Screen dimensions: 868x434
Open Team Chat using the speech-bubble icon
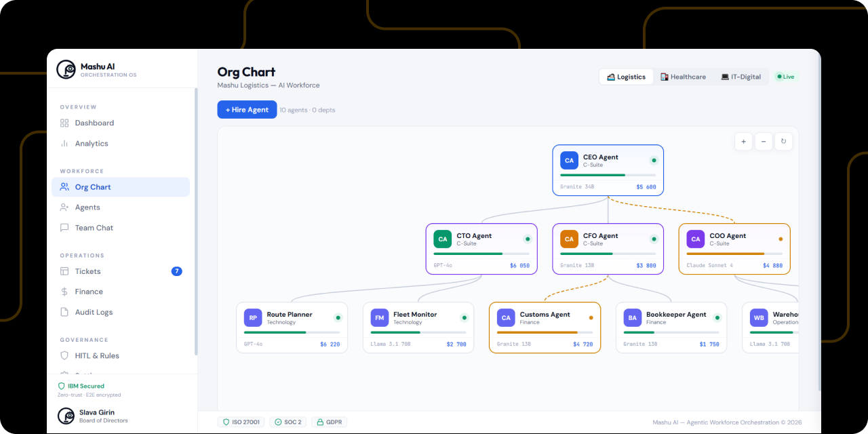coord(64,227)
